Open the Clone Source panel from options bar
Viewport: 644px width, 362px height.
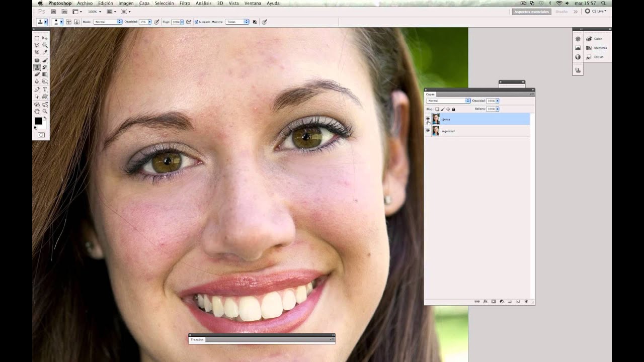coord(76,22)
